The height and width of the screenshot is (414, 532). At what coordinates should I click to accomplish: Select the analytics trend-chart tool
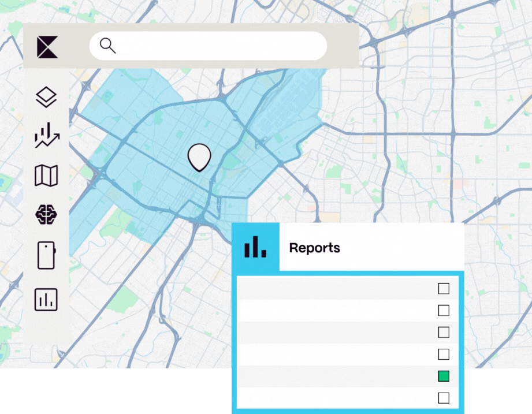tap(46, 137)
